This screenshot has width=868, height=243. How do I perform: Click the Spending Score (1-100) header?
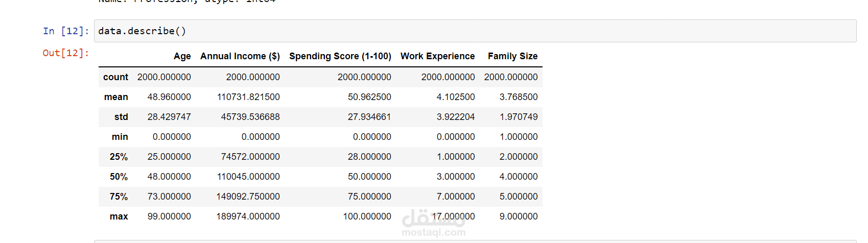(340, 56)
